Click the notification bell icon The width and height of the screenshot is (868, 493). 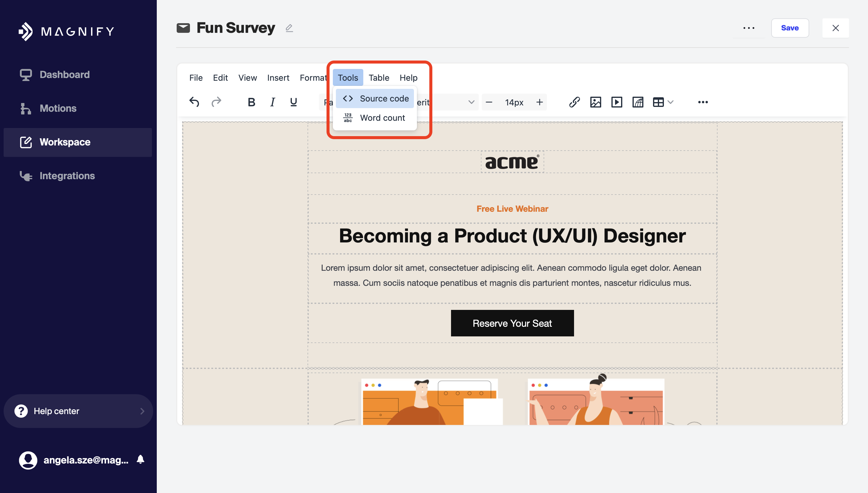tap(140, 460)
